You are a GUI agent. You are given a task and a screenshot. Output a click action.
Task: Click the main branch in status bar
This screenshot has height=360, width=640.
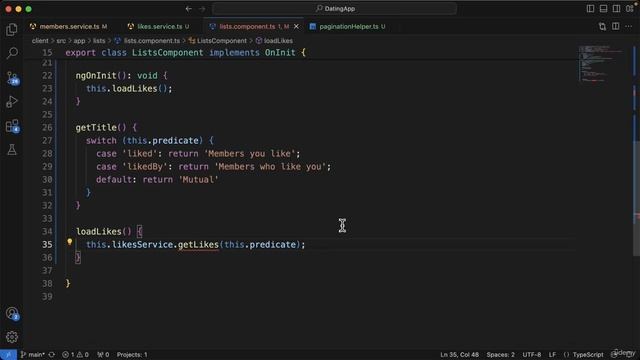tap(33, 355)
